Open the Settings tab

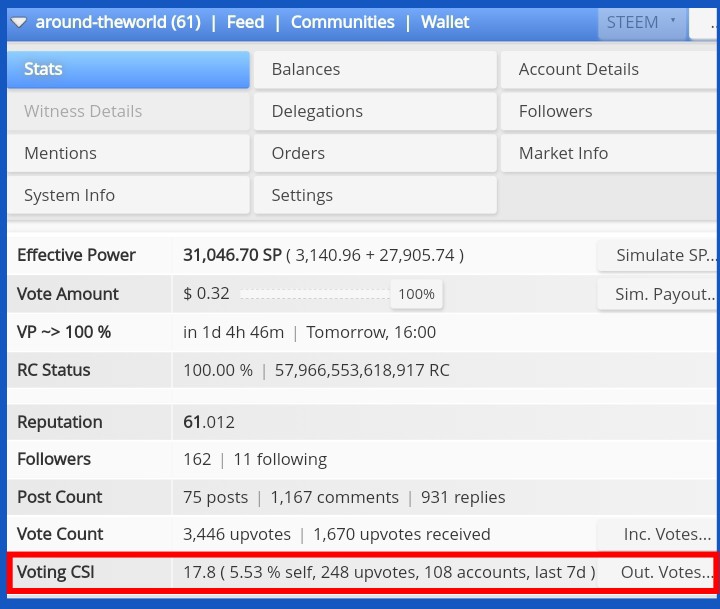pyautogui.click(x=375, y=195)
